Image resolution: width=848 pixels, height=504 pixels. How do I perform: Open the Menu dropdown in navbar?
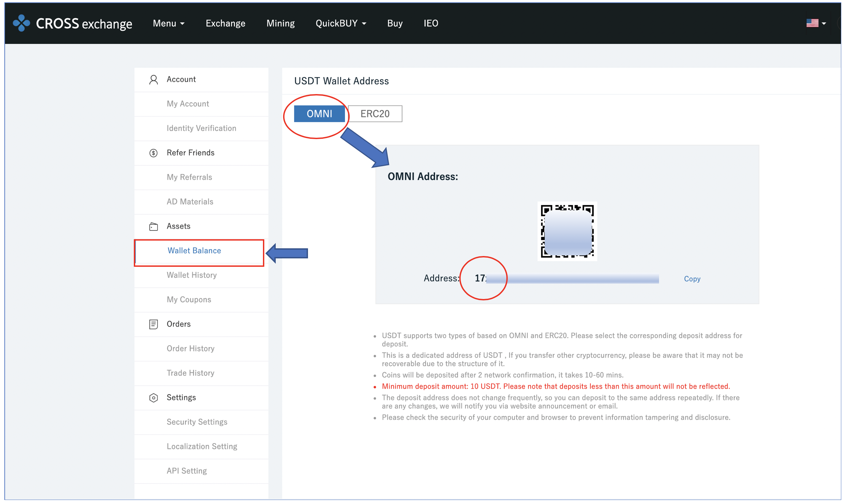point(168,24)
